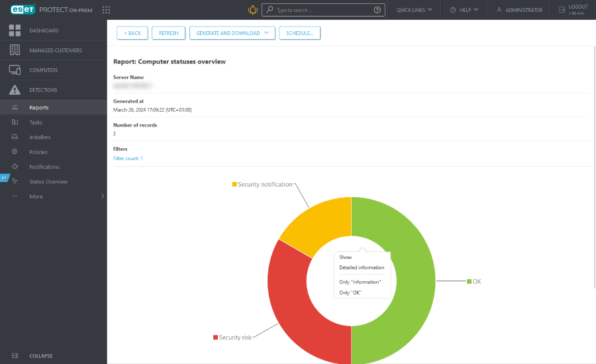Open Detections warning triangle icon
Screen dimensions: 596x364
point(15,90)
